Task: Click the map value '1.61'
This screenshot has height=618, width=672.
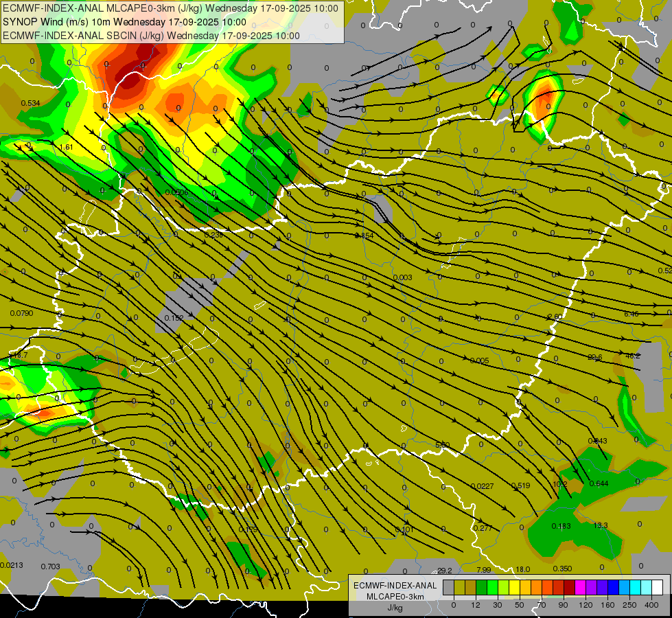Action: click(x=67, y=147)
